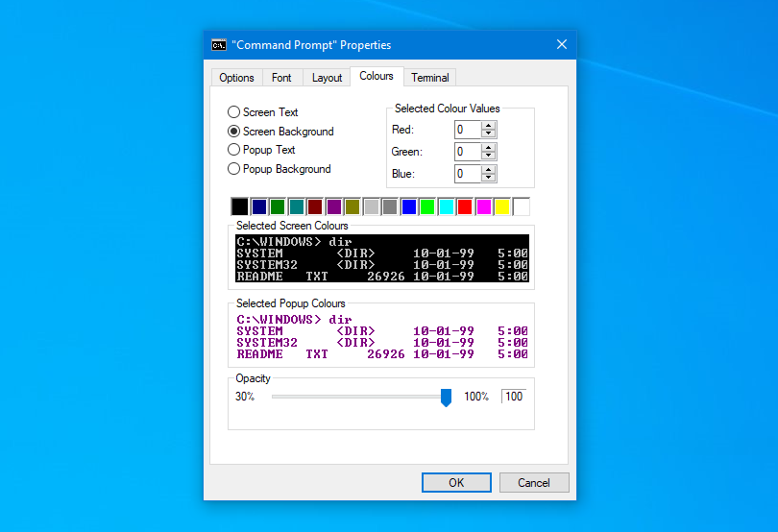The image size is (778, 532).
Task: Confirm changes with OK button
Action: pyautogui.click(x=456, y=483)
